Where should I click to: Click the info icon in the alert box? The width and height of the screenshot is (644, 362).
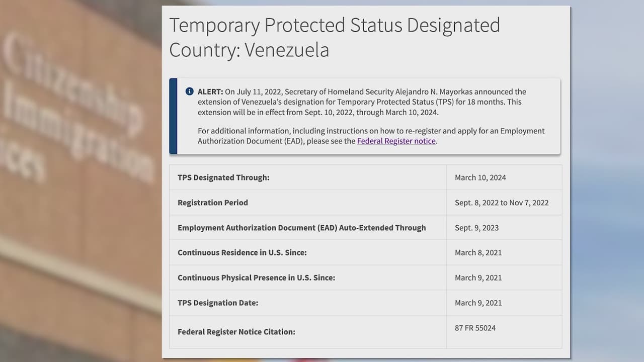(x=189, y=92)
